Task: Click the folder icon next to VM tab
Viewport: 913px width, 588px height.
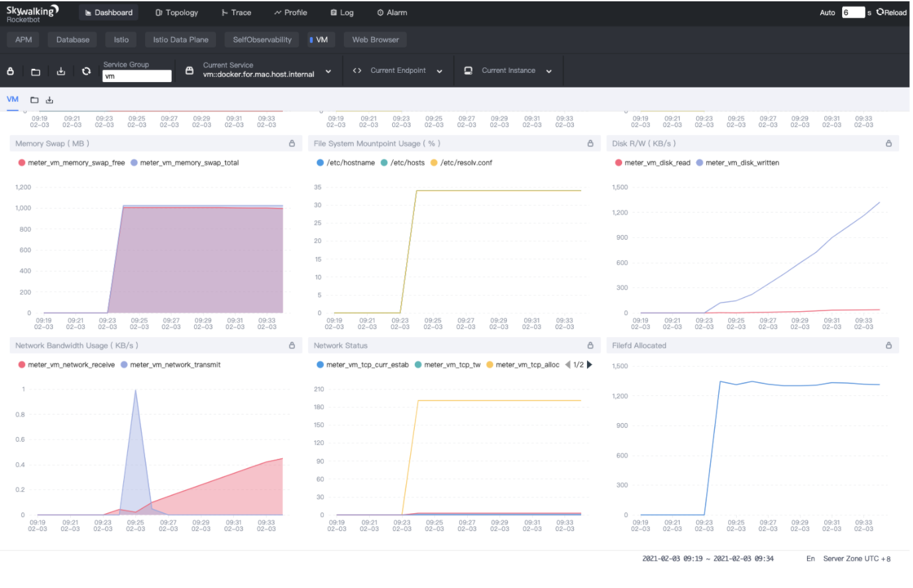Action: [34, 100]
